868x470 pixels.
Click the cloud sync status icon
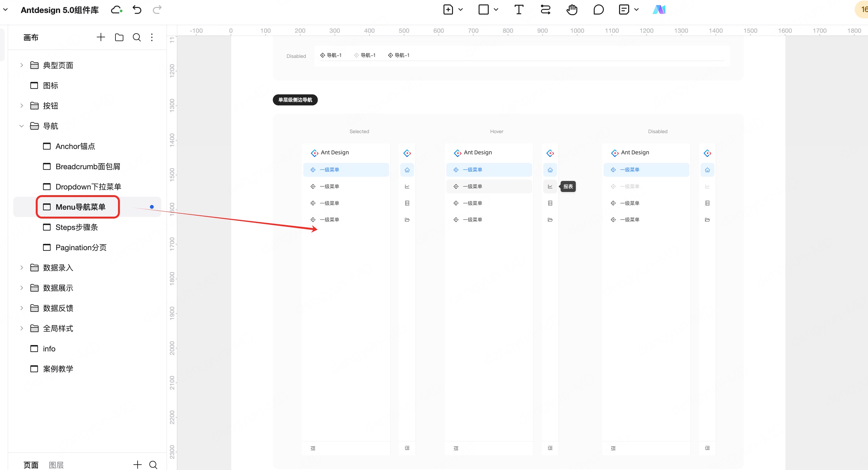coord(117,10)
